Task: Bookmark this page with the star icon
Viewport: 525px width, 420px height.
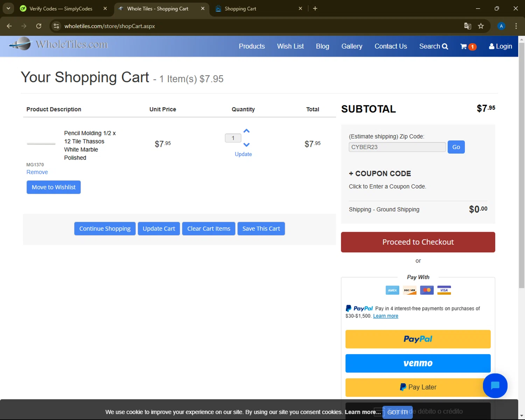Action: coord(481,26)
